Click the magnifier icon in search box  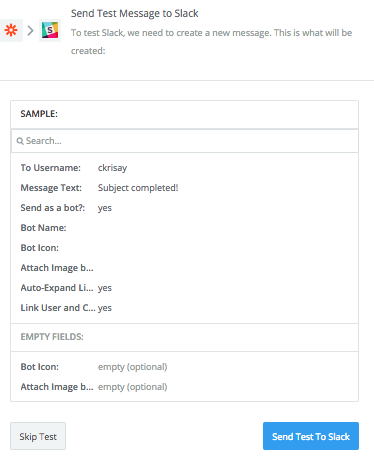[x=20, y=141]
